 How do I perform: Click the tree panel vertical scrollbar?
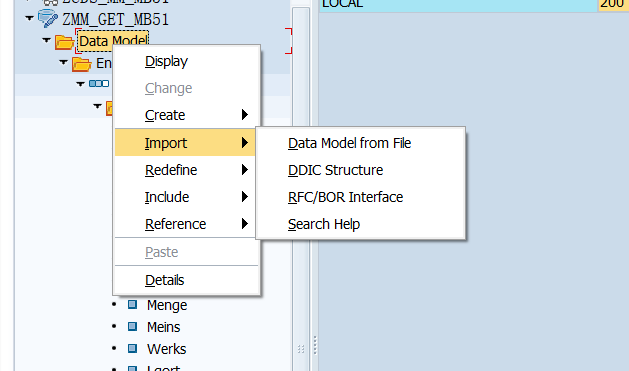coord(301,189)
